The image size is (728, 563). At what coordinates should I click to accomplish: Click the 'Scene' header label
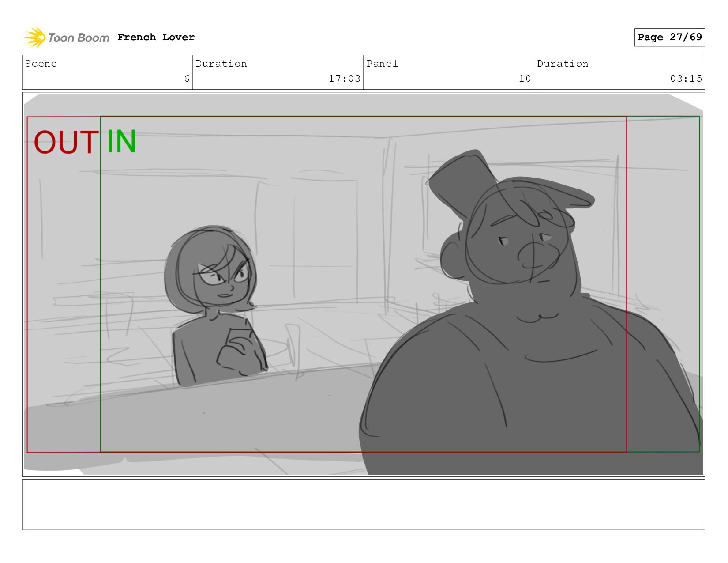click(x=41, y=64)
